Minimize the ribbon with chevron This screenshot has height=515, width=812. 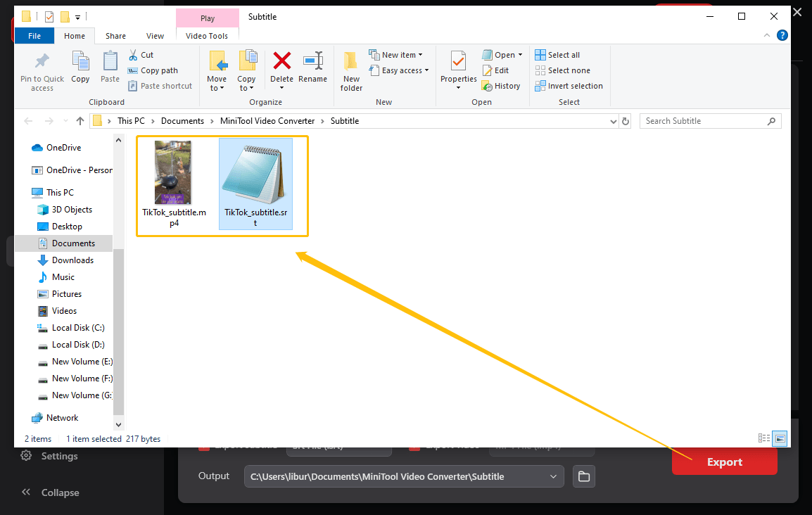(x=766, y=35)
